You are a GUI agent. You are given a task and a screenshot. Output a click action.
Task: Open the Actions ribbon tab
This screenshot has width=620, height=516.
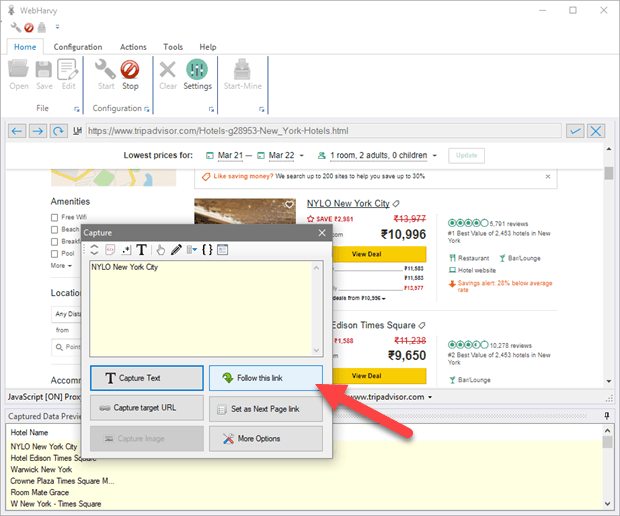pos(133,47)
